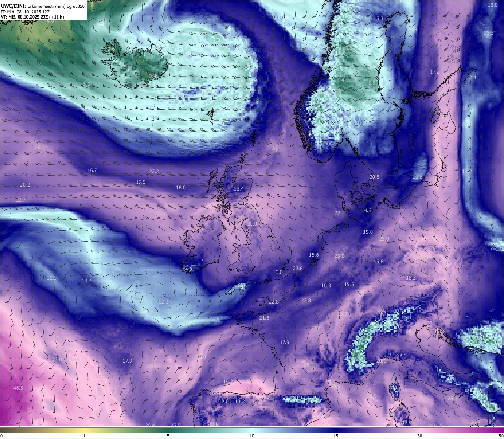Click the 18.0 value west of Scotland
Viewport: 504px width, 439px height.
(x=181, y=188)
